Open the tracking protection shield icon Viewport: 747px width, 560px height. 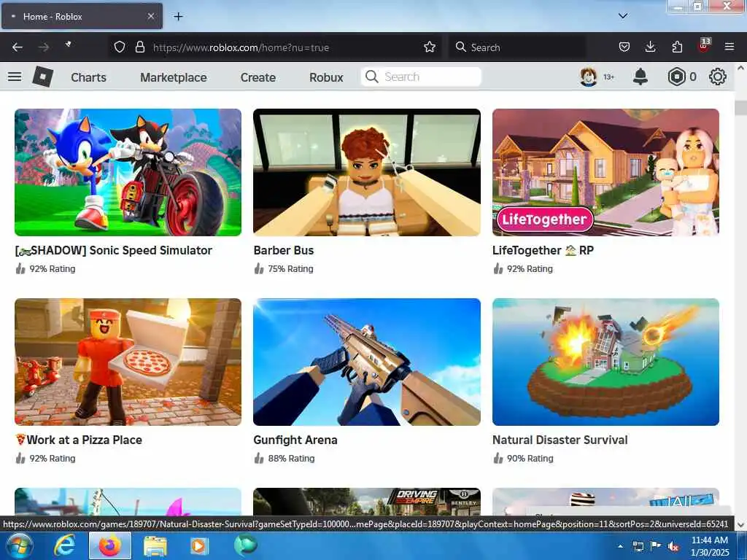(x=120, y=47)
